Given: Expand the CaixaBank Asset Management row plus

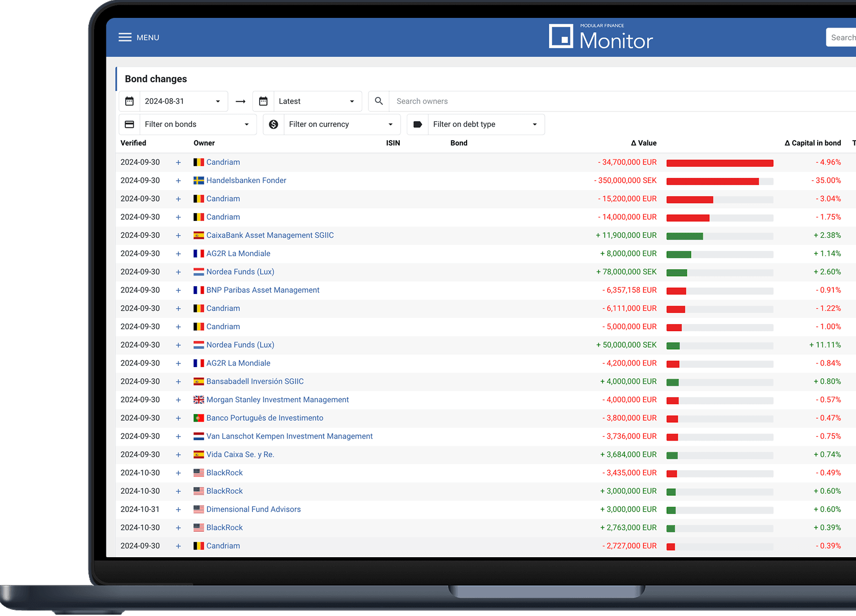Looking at the screenshot, I should 178,236.
